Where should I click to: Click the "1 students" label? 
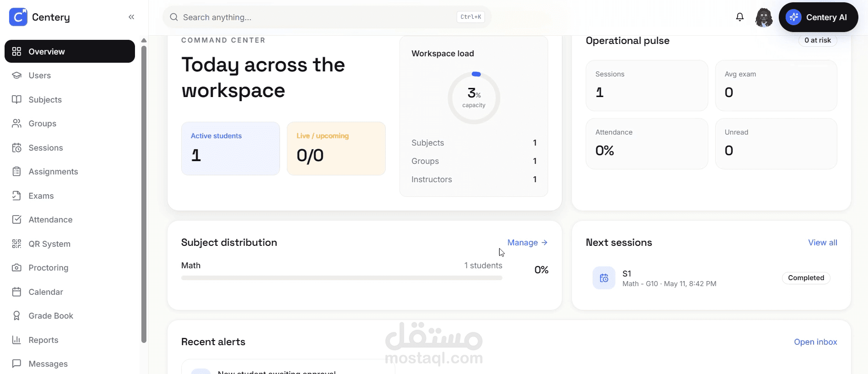[x=483, y=265]
